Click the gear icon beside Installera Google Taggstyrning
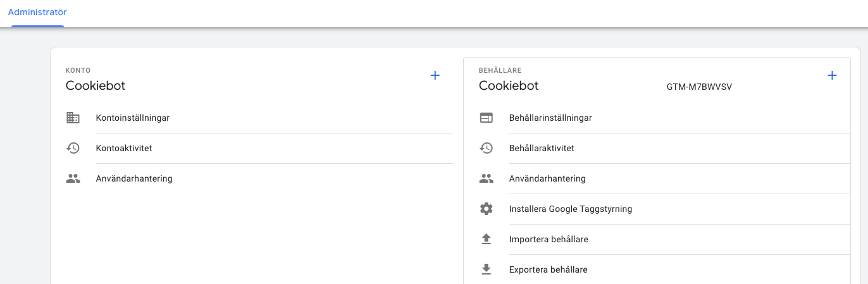 tap(486, 209)
